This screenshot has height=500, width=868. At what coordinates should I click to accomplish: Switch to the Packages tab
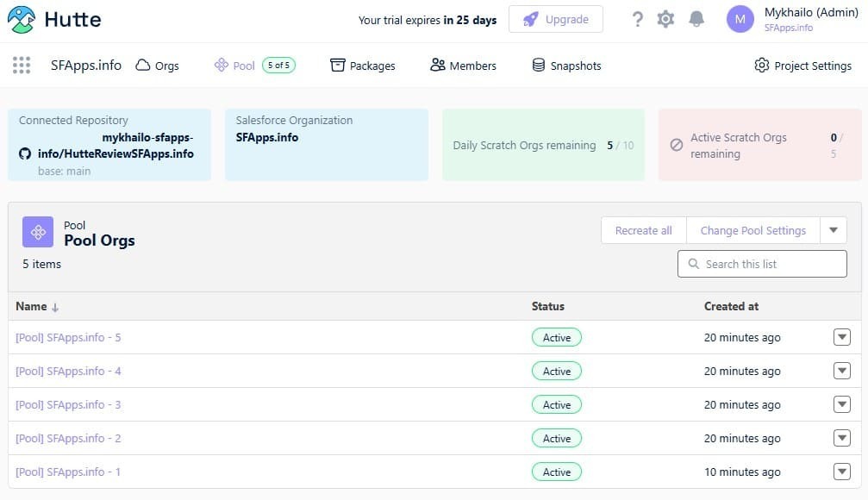coord(363,66)
